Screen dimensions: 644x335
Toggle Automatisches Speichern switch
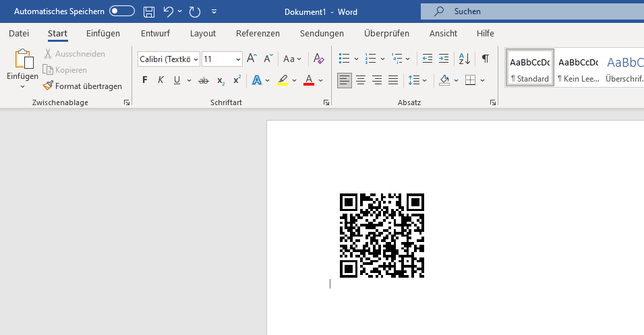[x=122, y=11]
